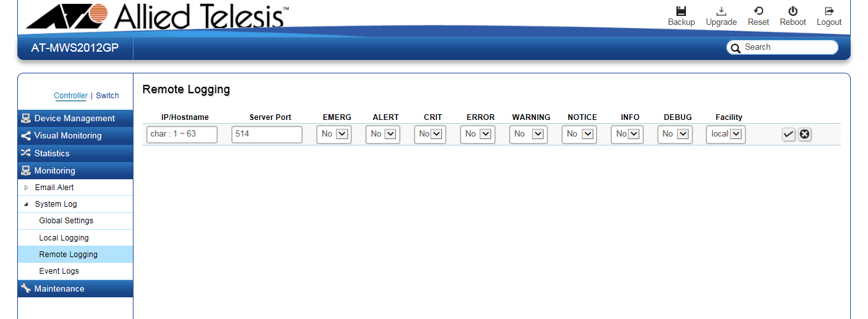Click the Monitoring section icon
The width and height of the screenshot is (868, 319).
26,170
